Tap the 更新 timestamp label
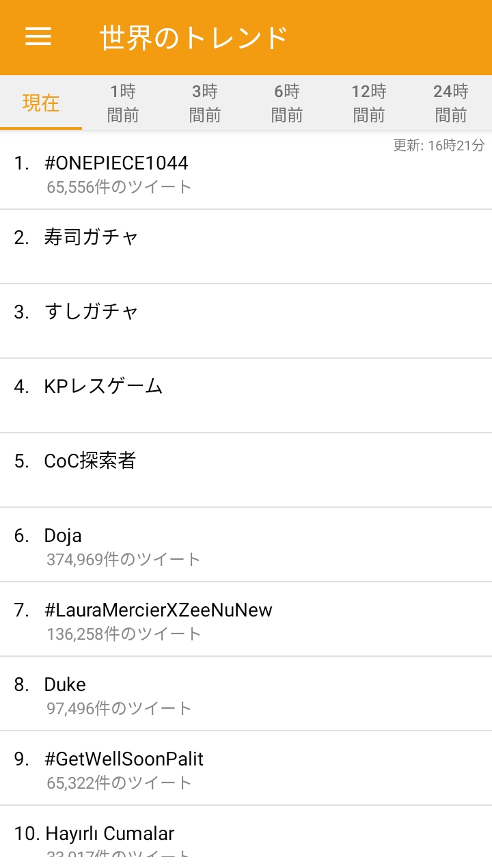492x868 pixels. coord(438,146)
